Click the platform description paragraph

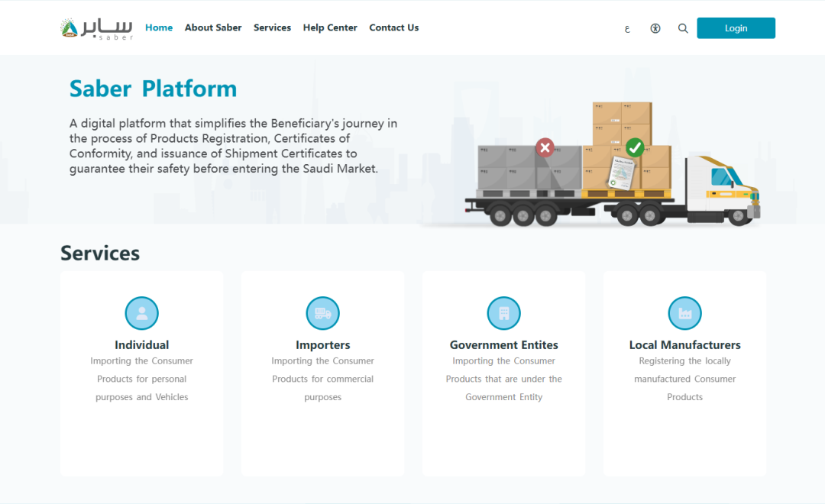[234, 146]
